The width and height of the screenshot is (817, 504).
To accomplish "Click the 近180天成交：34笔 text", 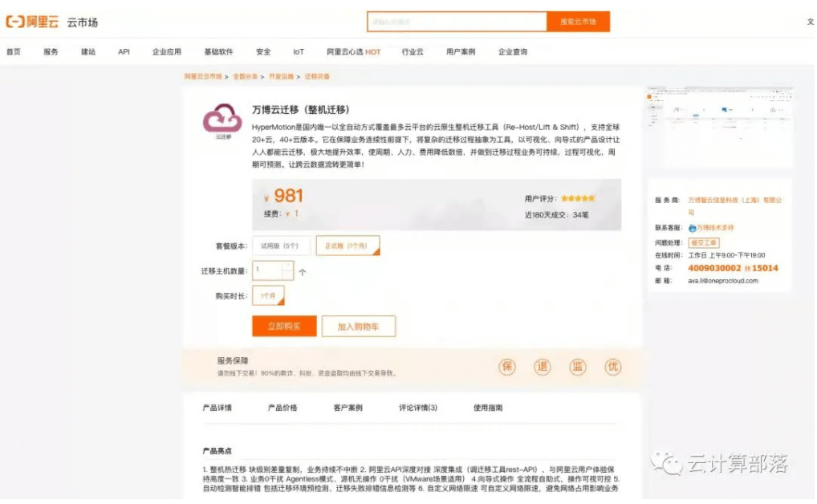I will [556, 215].
